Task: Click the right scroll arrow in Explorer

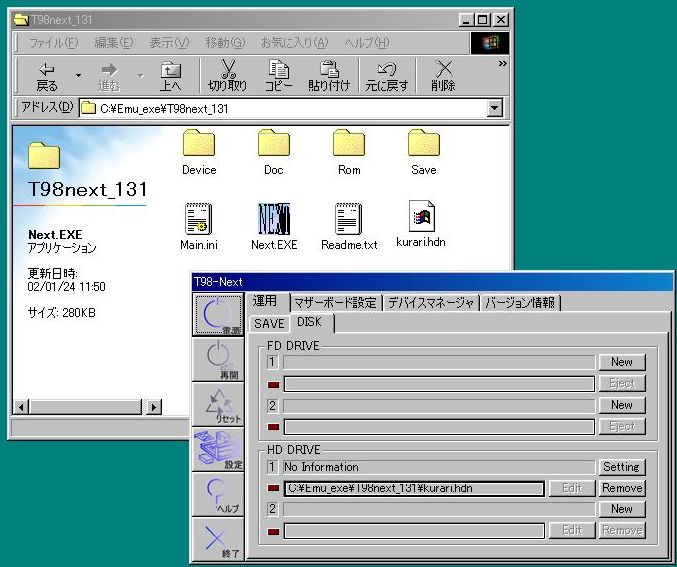Action: pyautogui.click(x=154, y=407)
